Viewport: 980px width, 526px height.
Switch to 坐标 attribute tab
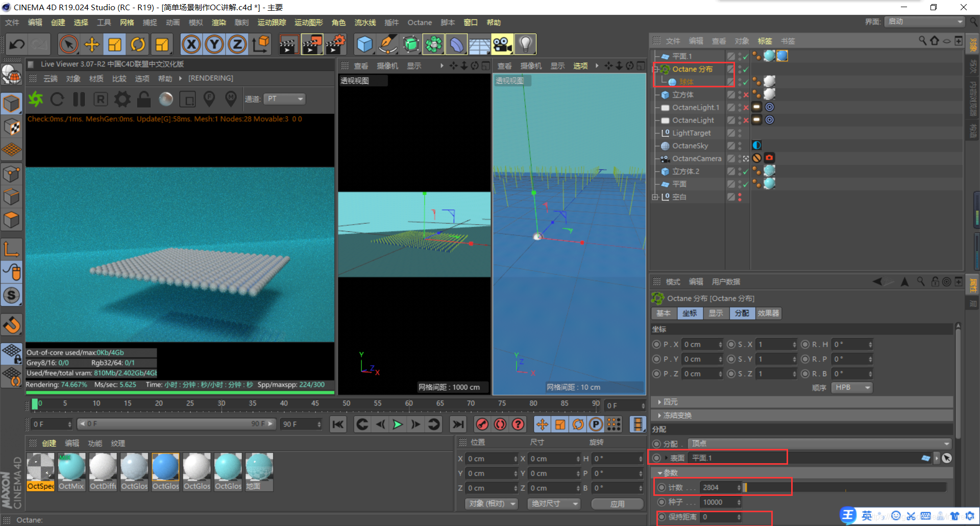pos(690,313)
